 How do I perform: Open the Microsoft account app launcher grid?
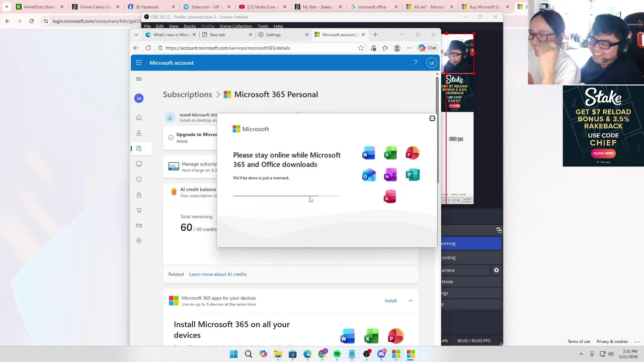(139, 63)
